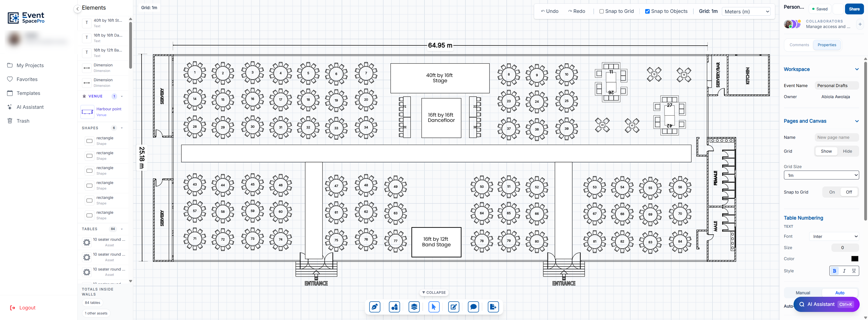Open the shapes tool in bottom toolbar
This screenshot has width=868, height=320.
pyautogui.click(x=394, y=307)
